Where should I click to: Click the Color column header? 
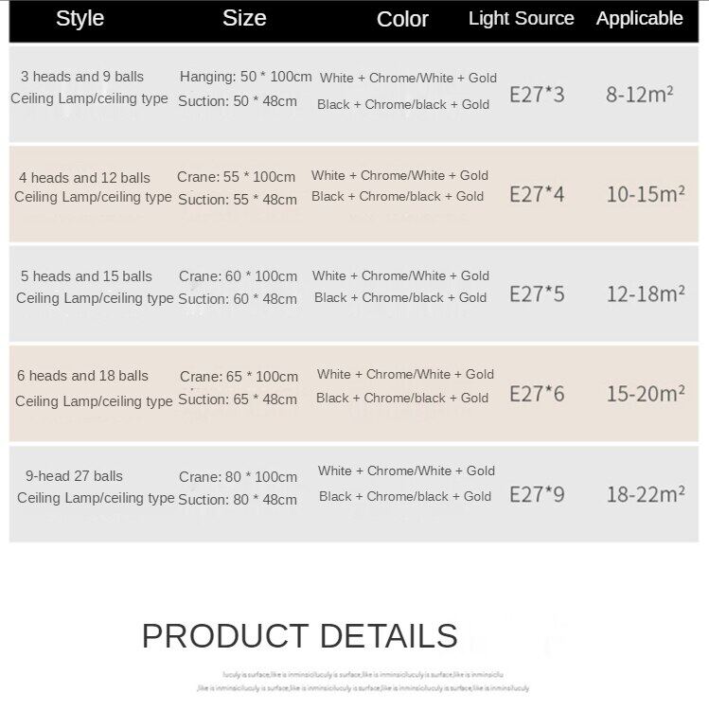pyautogui.click(x=402, y=19)
